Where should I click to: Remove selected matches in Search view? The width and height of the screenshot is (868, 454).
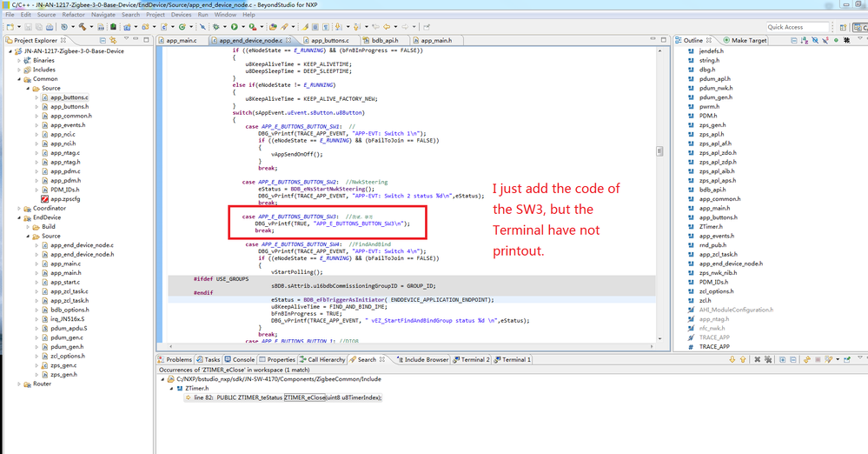[x=758, y=360]
